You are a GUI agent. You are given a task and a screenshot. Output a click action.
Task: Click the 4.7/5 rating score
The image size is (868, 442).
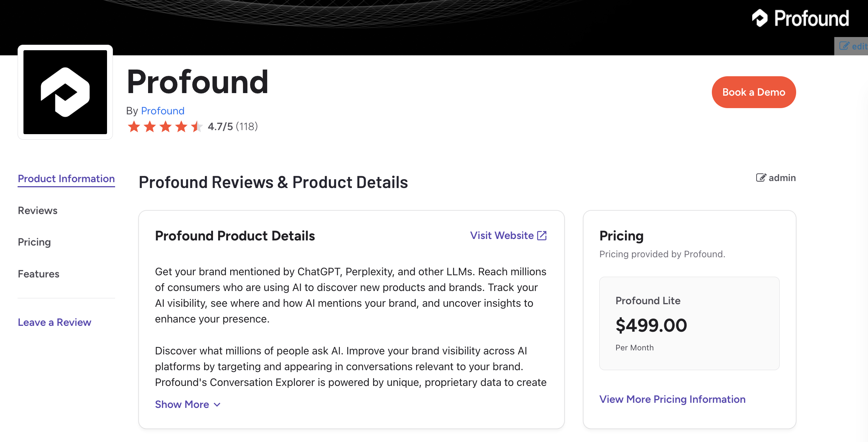(x=220, y=126)
